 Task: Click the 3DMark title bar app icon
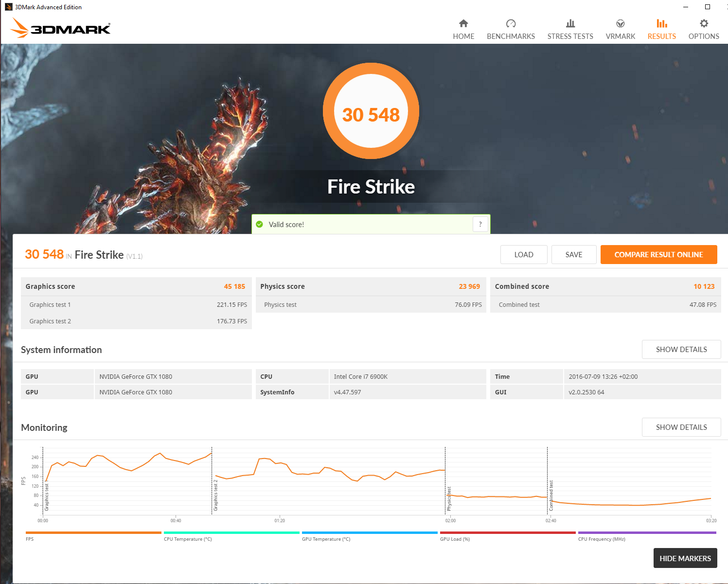(8, 7)
